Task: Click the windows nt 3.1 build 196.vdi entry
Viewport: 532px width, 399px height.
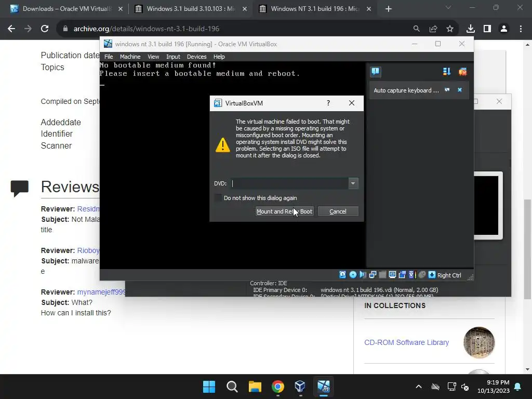Action: (x=379, y=290)
